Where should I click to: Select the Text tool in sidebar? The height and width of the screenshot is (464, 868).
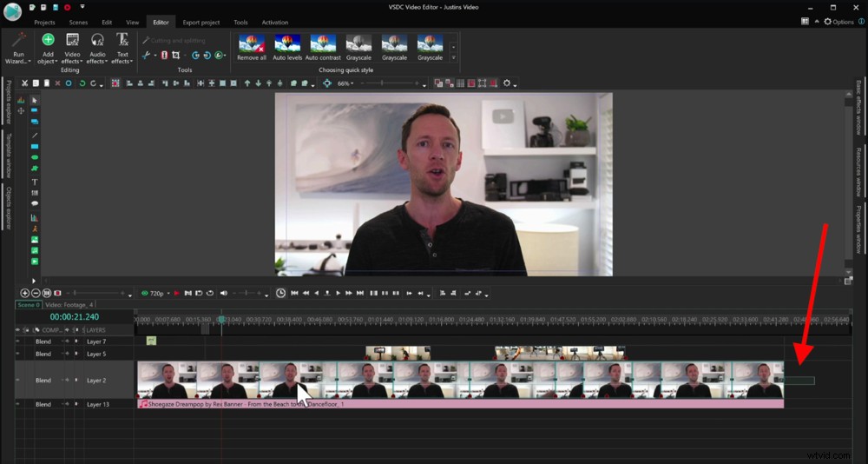35,182
